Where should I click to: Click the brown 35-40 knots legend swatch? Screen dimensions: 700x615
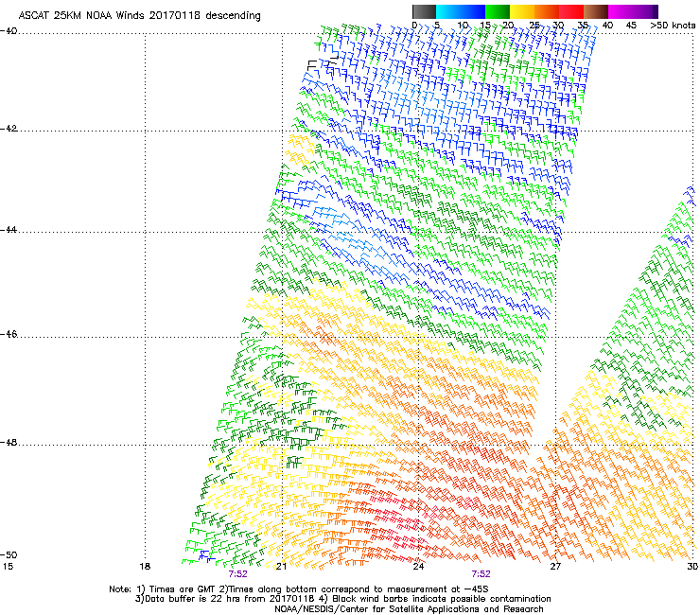point(596,11)
